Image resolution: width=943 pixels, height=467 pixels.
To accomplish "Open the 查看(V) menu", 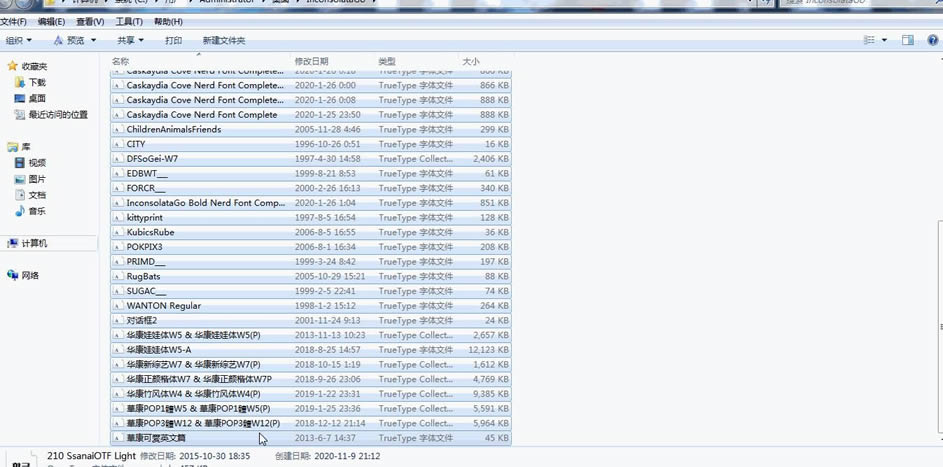I will pyautogui.click(x=90, y=21).
